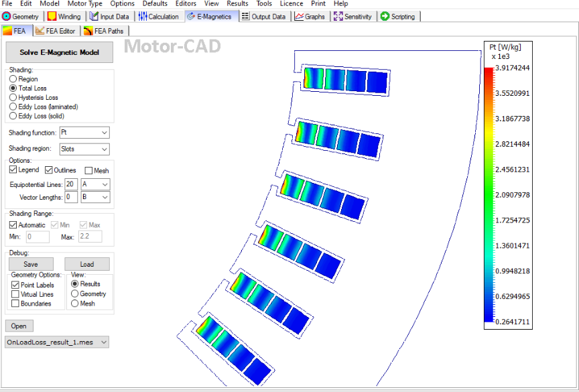Click the Winding tab icon
Image resolution: width=579 pixels, height=392 pixels.
[52, 16]
